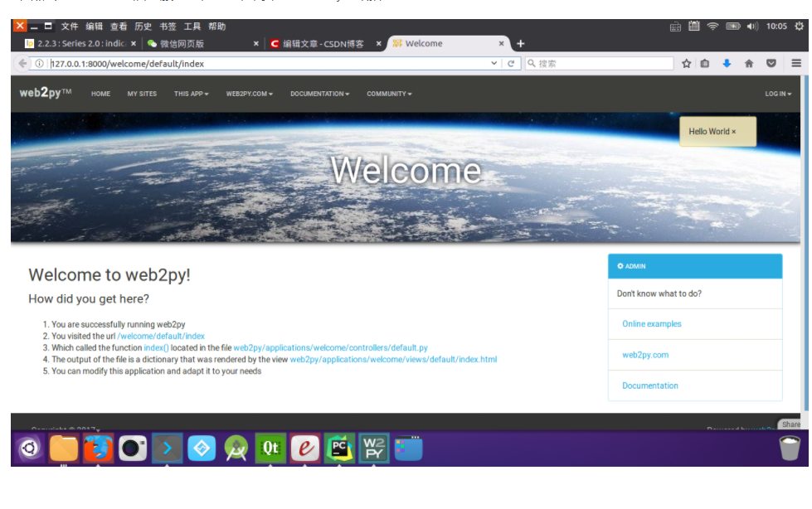Expand the DOCUMENTATION dropdown menu
812x509 pixels.
tap(319, 94)
